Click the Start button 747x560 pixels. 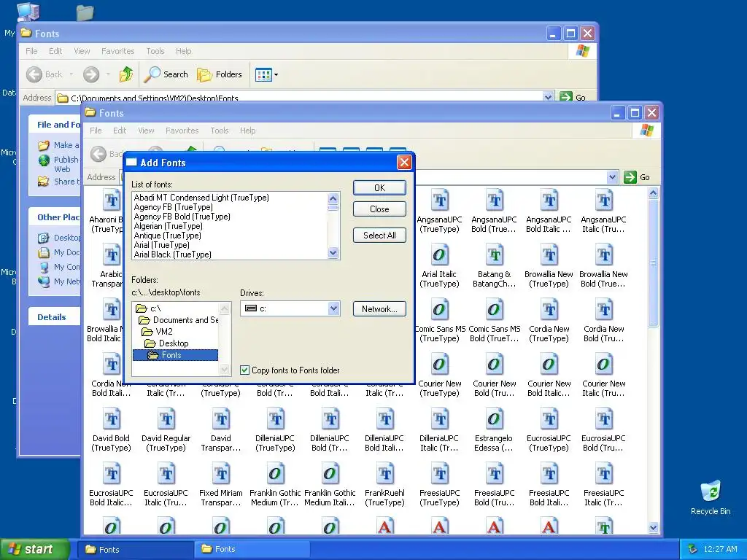click(34, 549)
